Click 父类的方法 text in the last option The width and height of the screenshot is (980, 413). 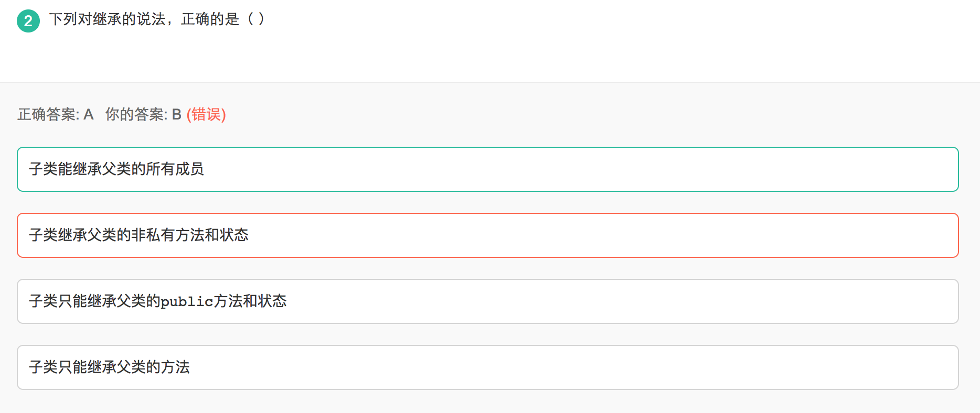(x=153, y=367)
